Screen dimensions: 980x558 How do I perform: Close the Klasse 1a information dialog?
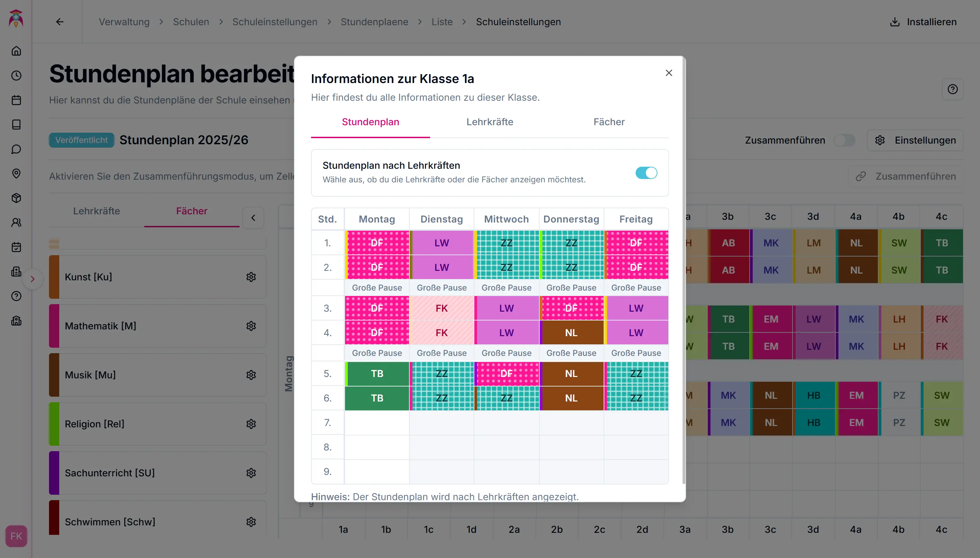(669, 73)
